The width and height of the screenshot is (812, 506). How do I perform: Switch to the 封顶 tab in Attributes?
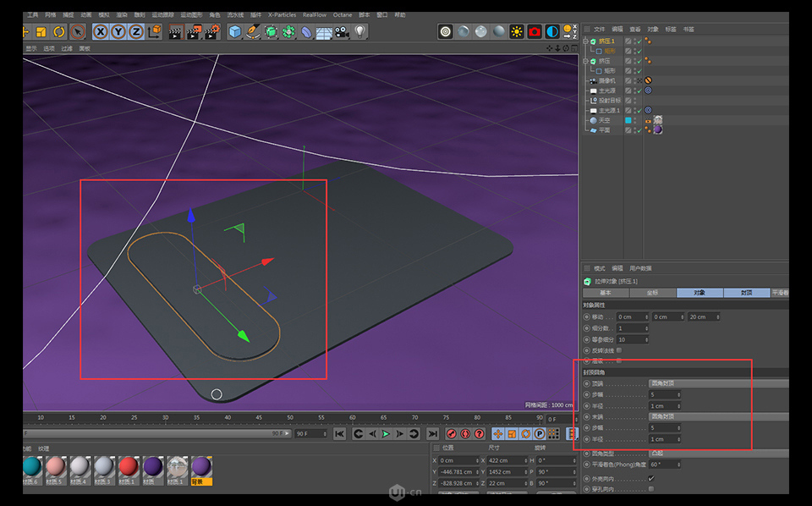(x=748, y=293)
